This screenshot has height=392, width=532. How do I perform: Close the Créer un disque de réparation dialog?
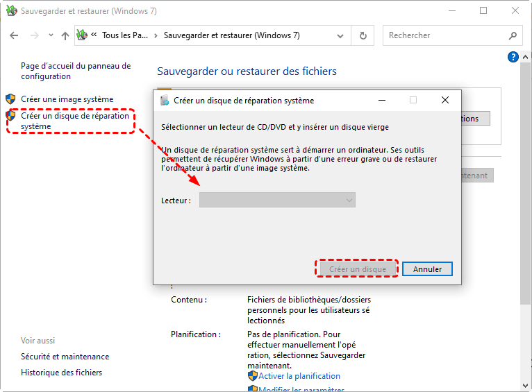[445, 101]
